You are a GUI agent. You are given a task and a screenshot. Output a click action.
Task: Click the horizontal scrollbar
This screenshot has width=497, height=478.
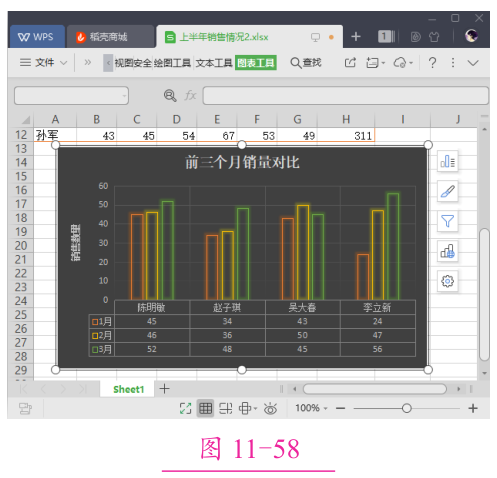pyautogui.click(x=375, y=389)
